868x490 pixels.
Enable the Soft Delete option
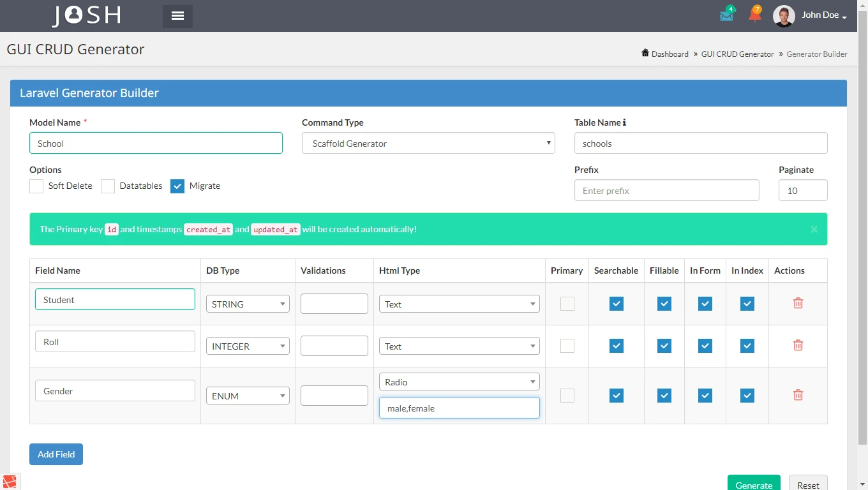36,186
